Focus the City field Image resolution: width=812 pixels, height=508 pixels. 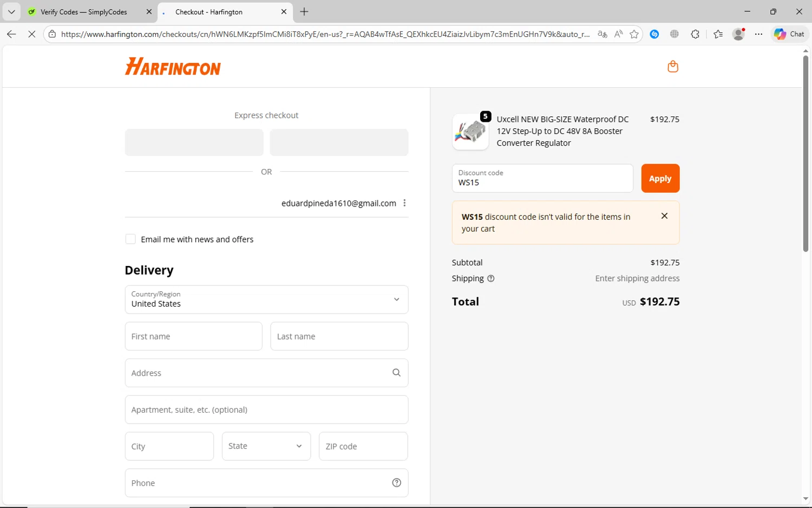169,446
